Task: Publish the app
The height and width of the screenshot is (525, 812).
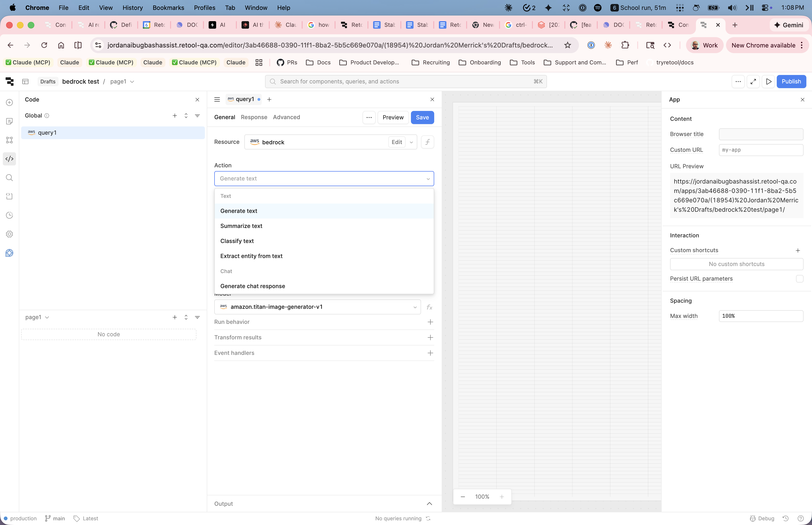Action: 791,82
